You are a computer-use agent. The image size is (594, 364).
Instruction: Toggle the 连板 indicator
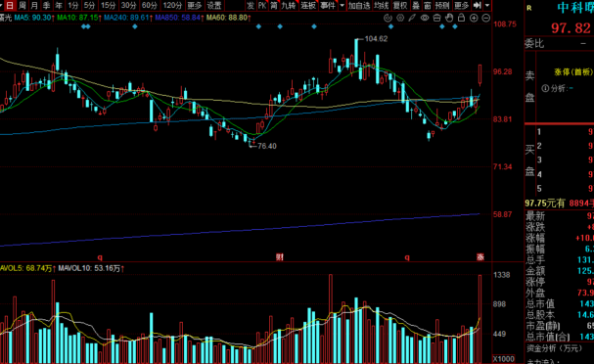(308, 5)
